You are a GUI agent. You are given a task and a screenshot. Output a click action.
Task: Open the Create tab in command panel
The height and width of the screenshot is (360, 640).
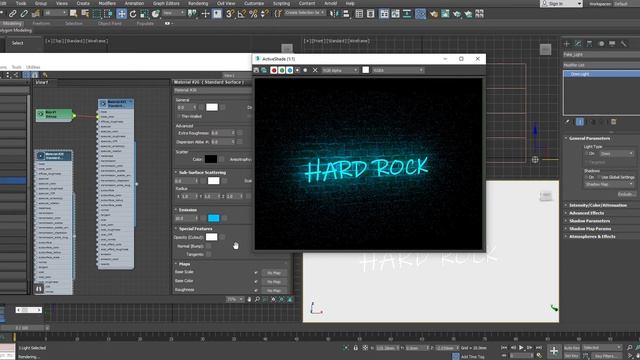pyautogui.click(x=567, y=44)
